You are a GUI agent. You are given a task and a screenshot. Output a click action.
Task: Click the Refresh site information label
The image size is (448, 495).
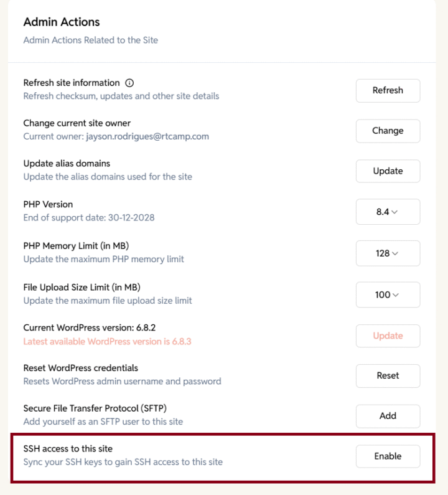tap(72, 83)
